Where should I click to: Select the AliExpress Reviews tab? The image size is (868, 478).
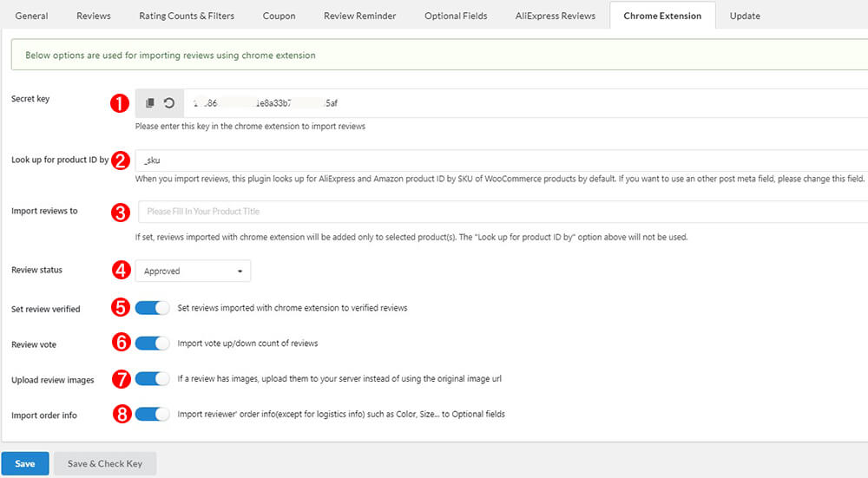tap(556, 16)
